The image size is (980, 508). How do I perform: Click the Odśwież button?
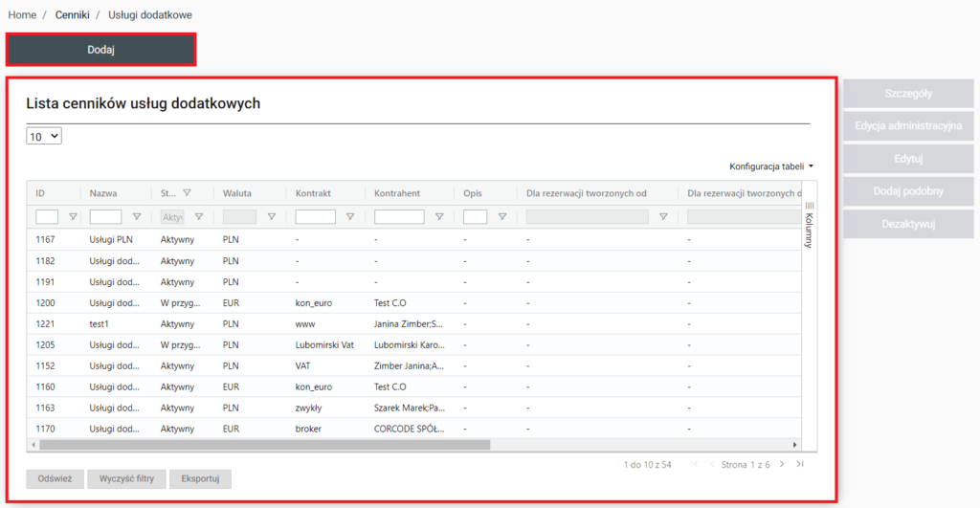[55, 478]
